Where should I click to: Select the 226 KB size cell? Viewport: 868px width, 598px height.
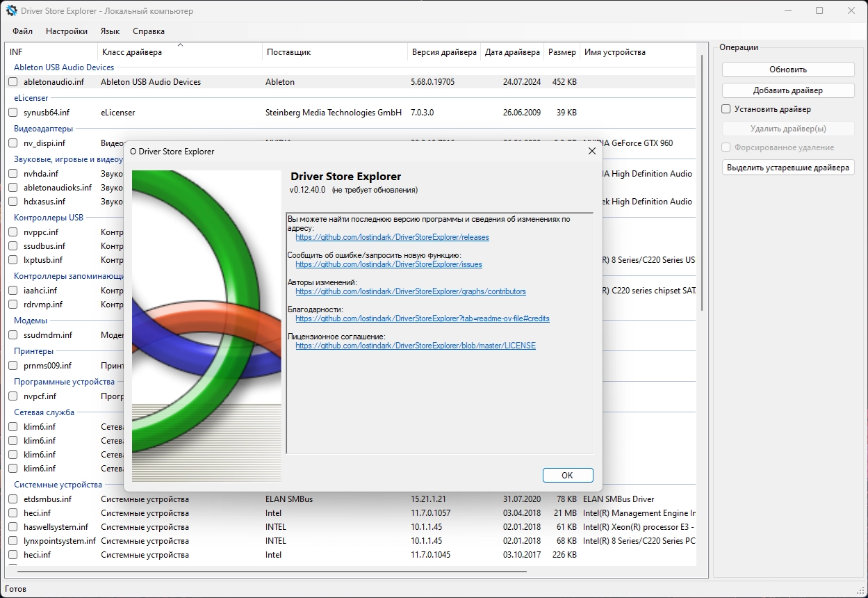563,555
